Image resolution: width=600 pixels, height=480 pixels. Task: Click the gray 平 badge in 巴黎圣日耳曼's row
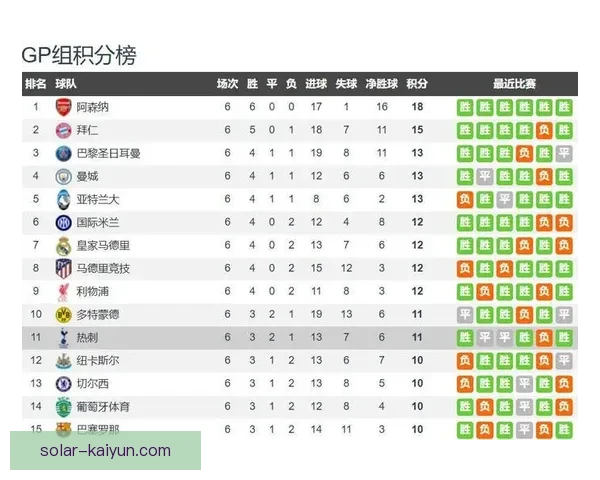tap(564, 153)
